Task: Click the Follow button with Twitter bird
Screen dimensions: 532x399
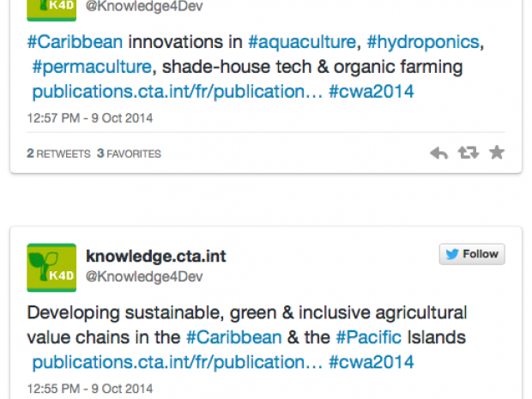Action: (472, 254)
